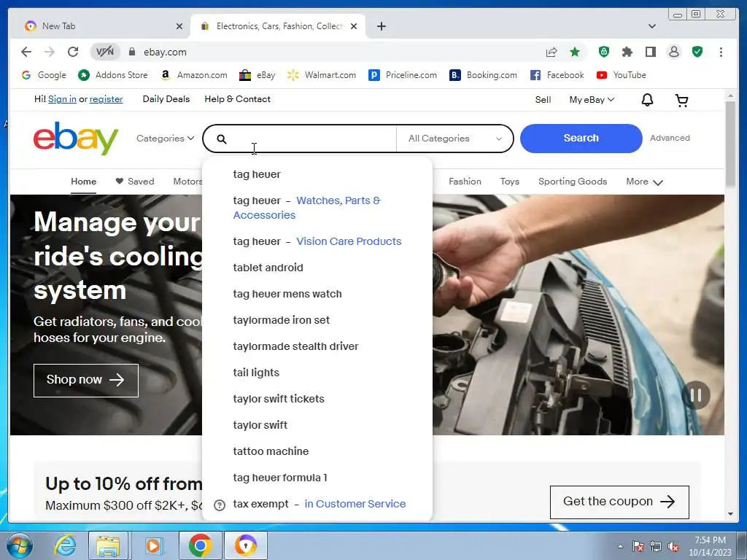Screen dimensions: 747x560
Task: Click the Sign in link
Action: click(62, 99)
